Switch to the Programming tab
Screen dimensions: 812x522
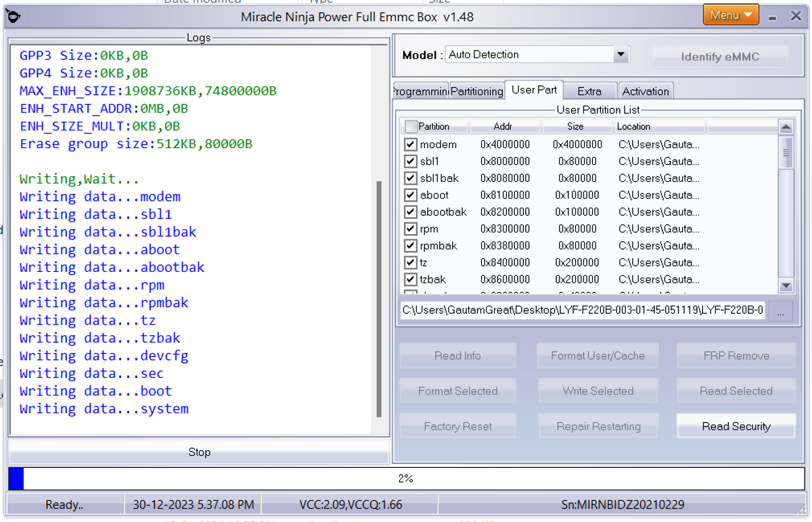[x=420, y=91]
